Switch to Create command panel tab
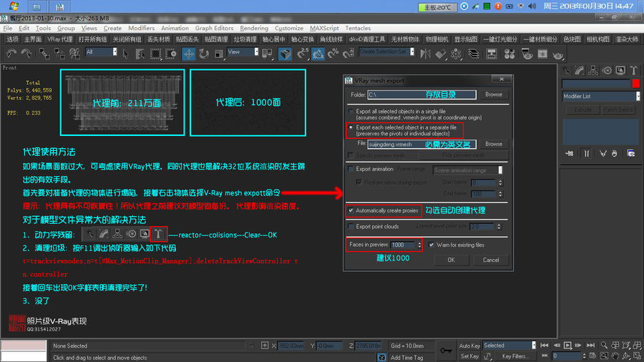Viewport: 644px width, 362px height. click(567, 71)
